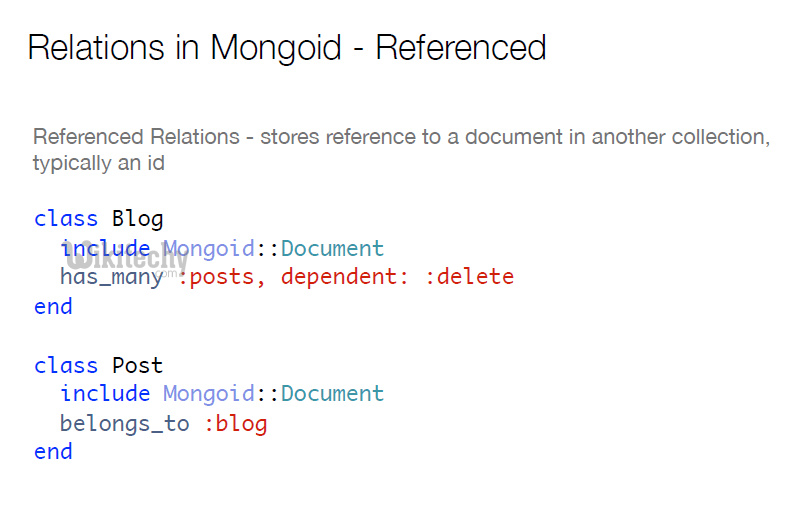Select the "class" keyword before Blog

pos(66,219)
